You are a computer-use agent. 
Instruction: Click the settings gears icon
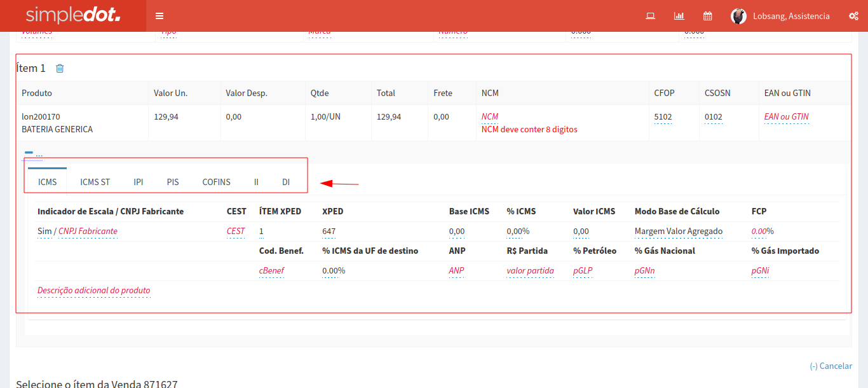click(853, 16)
